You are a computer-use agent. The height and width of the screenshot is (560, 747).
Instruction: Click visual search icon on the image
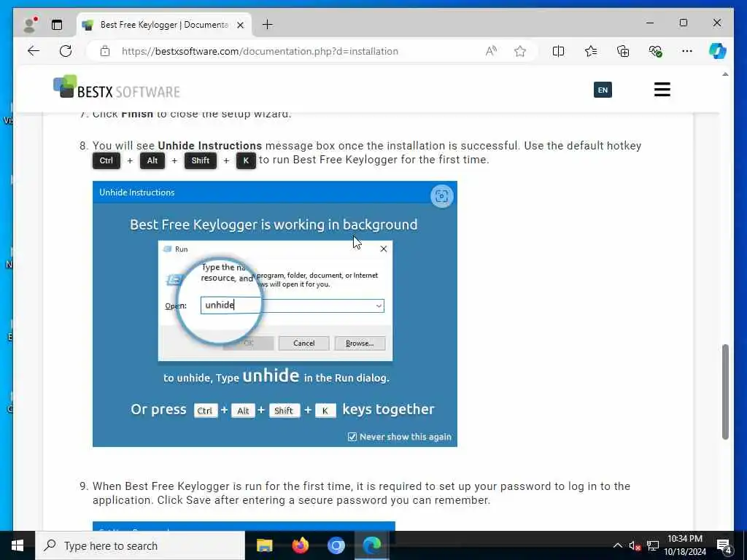[441, 195]
